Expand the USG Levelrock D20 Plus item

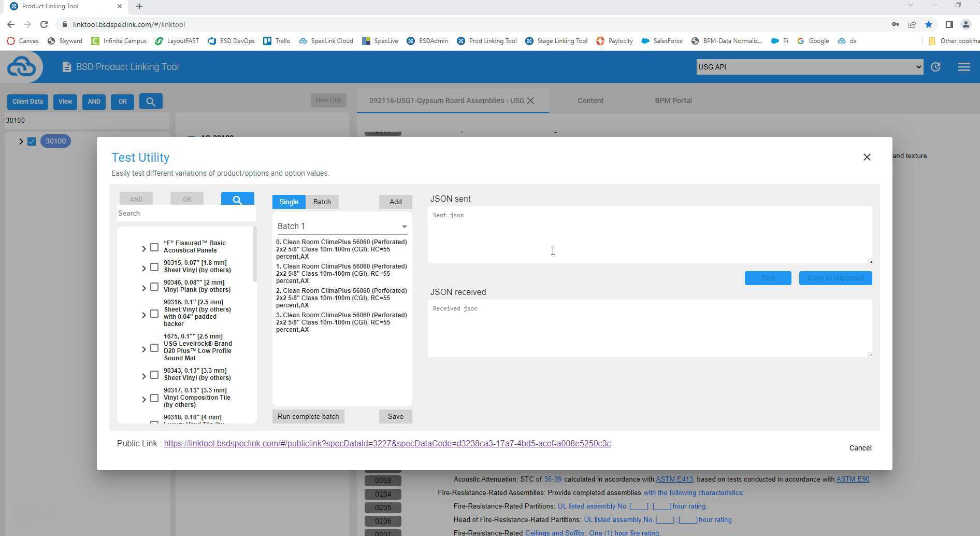point(144,349)
